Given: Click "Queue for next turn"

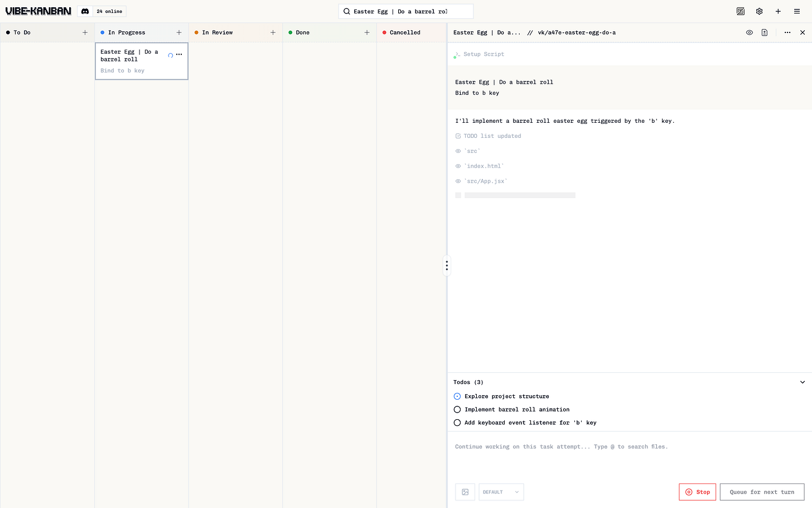Looking at the screenshot, I should click(762, 492).
